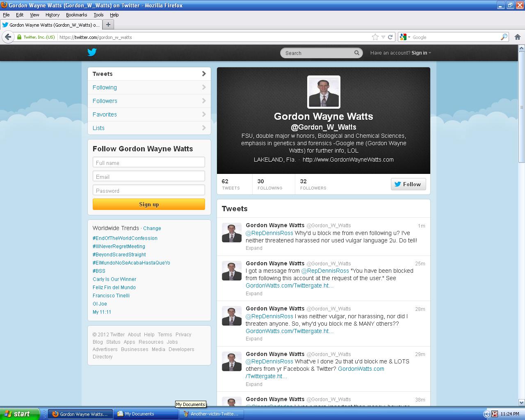Open #EndOfTheWorldConfession trend
Screen dimensions: 525x420
click(x=125, y=238)
